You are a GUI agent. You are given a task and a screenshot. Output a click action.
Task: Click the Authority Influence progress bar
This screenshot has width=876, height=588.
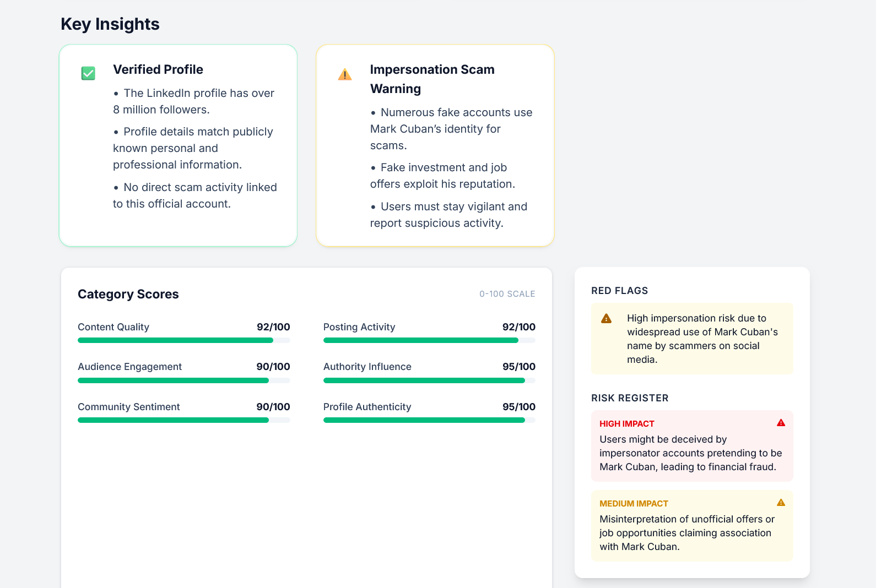click(429, 380)
